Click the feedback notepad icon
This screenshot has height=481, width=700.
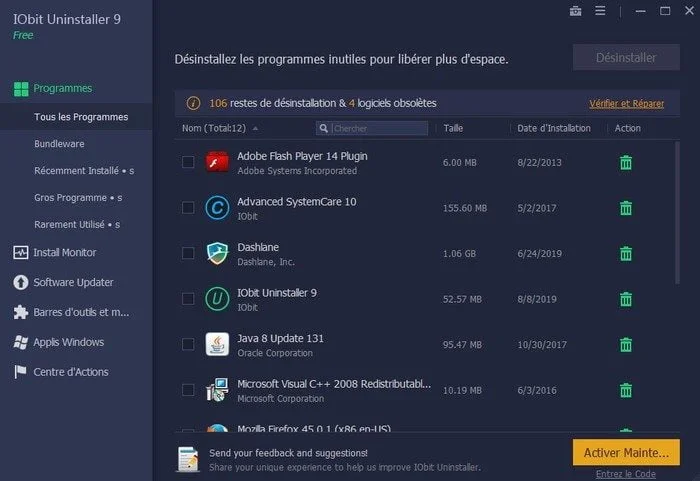pos(188,459)
